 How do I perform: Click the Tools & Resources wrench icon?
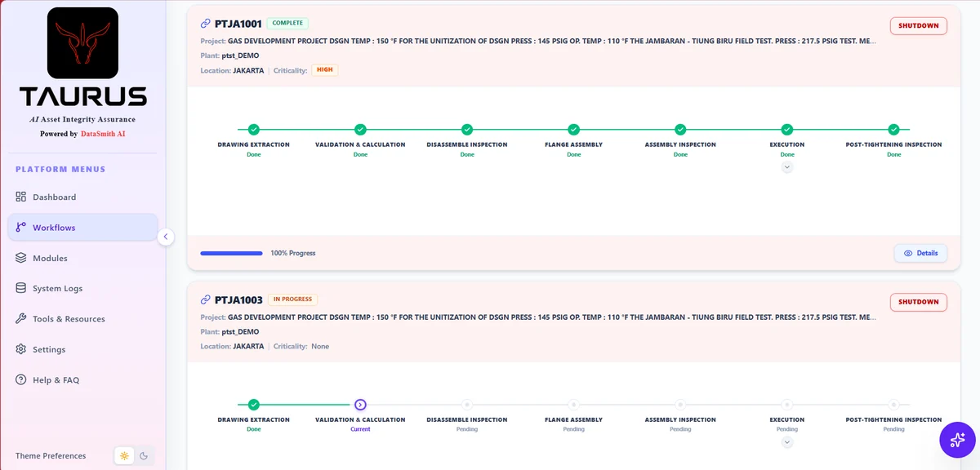tap(21, 319)
